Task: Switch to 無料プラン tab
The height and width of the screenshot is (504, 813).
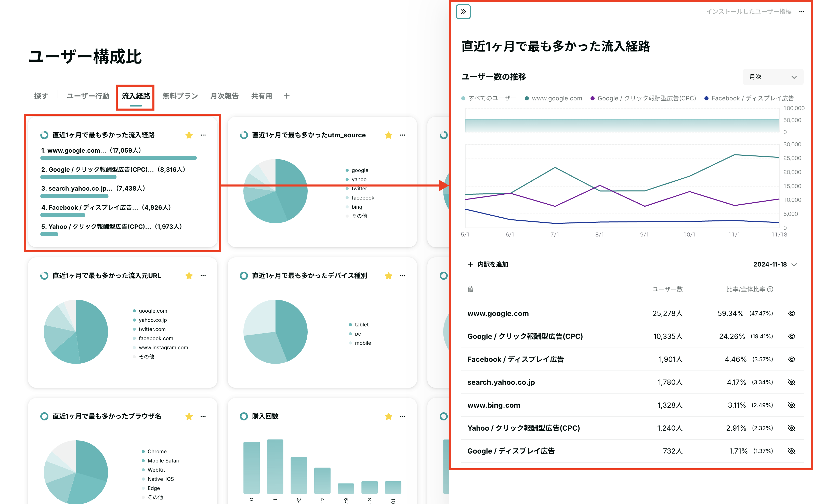Action: [180, 96]
